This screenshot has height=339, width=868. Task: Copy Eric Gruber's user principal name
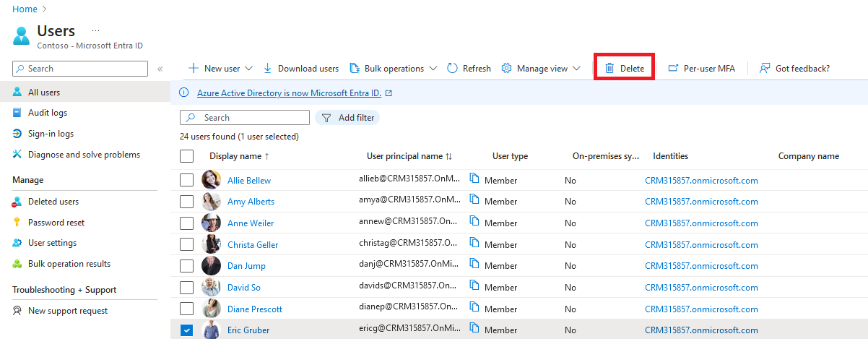pyautogui.click(x=475, y=328)
